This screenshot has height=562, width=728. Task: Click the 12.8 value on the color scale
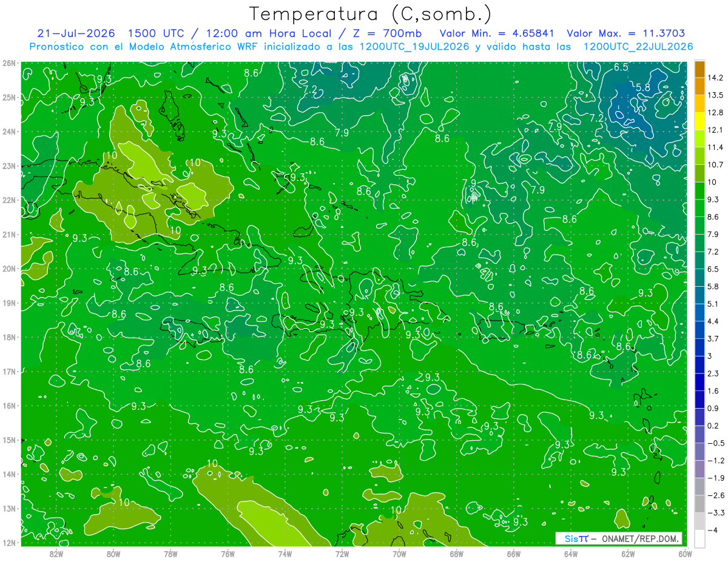pos(716,113)
